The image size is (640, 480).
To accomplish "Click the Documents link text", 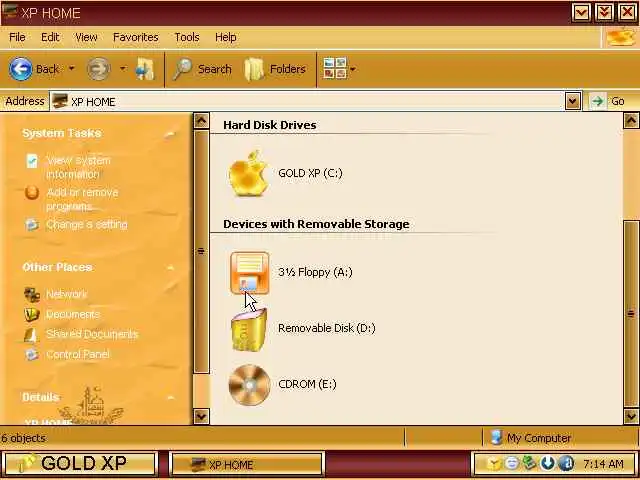I will tap(73, 314).
